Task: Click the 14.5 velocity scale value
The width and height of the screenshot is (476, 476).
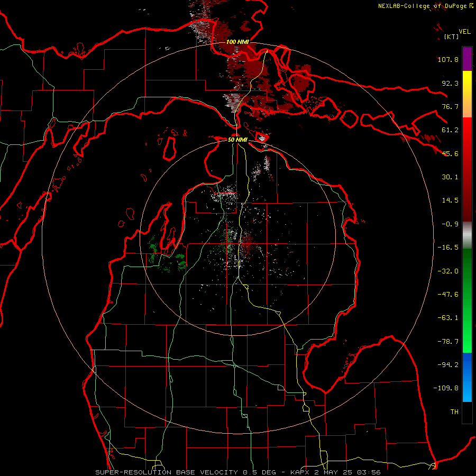Action: [x=450, y=200]
